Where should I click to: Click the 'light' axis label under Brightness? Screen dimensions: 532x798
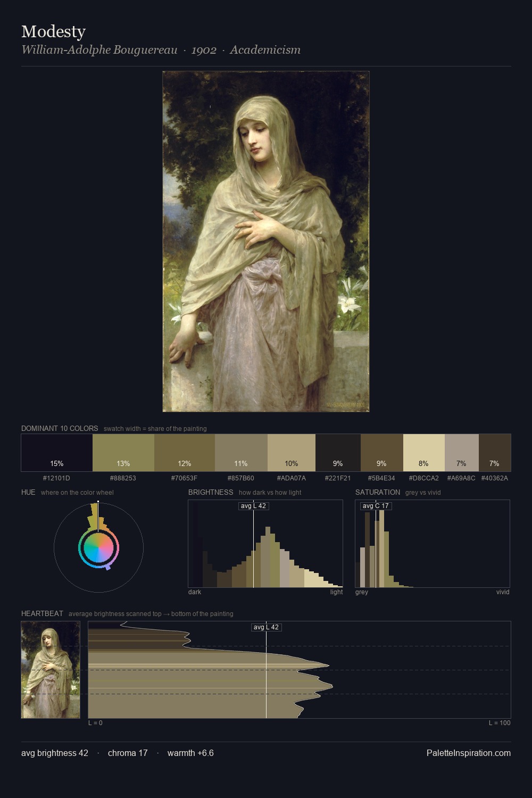(x=337, y=592)
